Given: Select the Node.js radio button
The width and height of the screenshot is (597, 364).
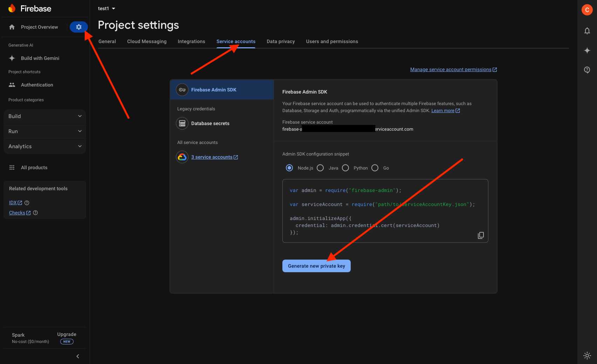Looking at the screenshot, I should [289, 168].
